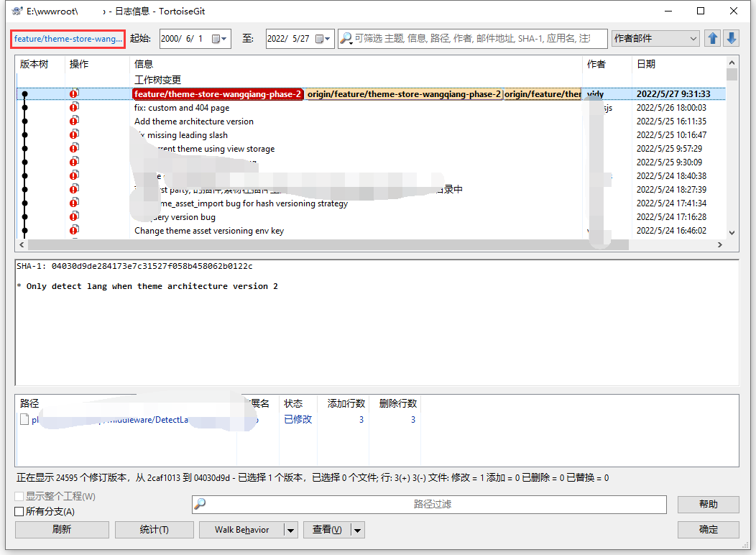Click the origin/feature/theme-store-wangqiang-phase-2 remote label
The image size is (756, 555).
[404, 94]
